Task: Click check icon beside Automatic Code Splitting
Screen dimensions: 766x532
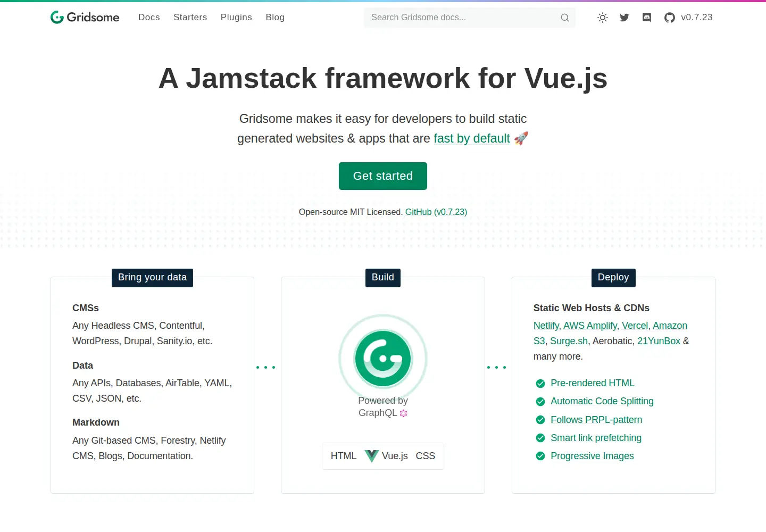Action: click(540, 402)
